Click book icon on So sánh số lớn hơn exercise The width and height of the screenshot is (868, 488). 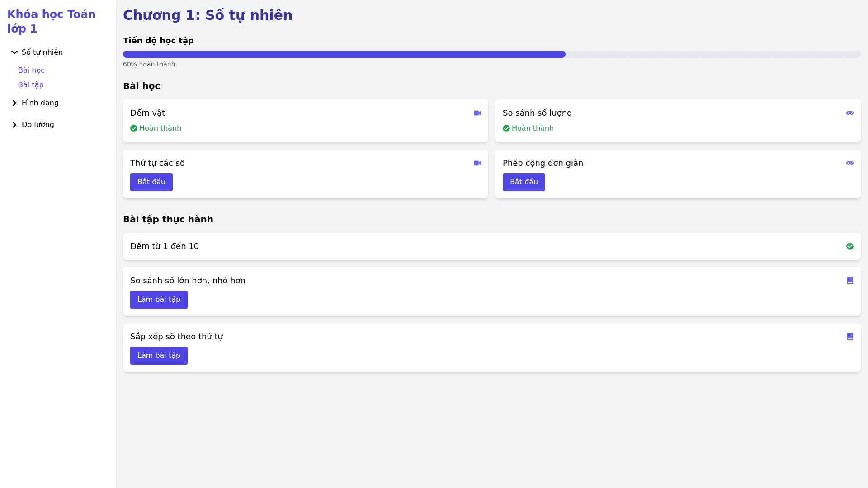tap(849, 281)
